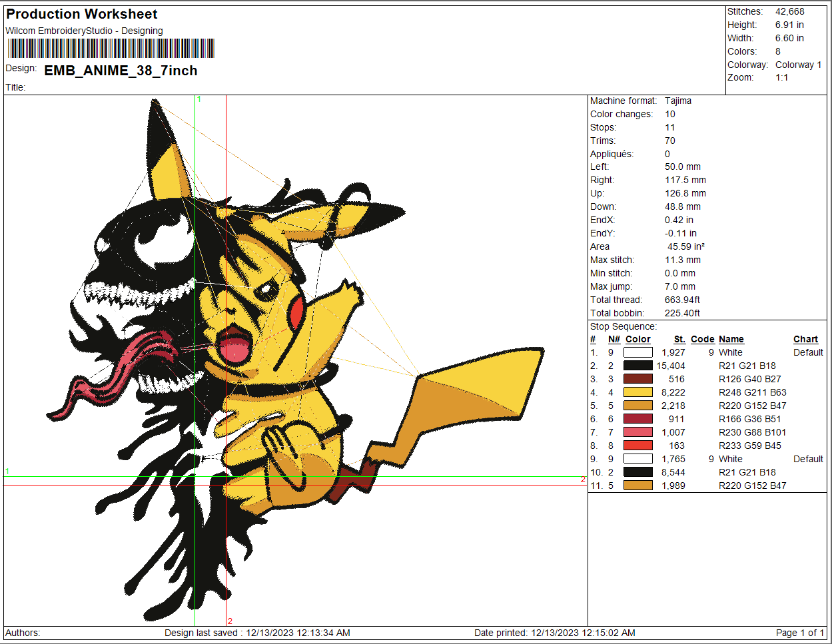Click the Tajima machine format value

(677, 101)
